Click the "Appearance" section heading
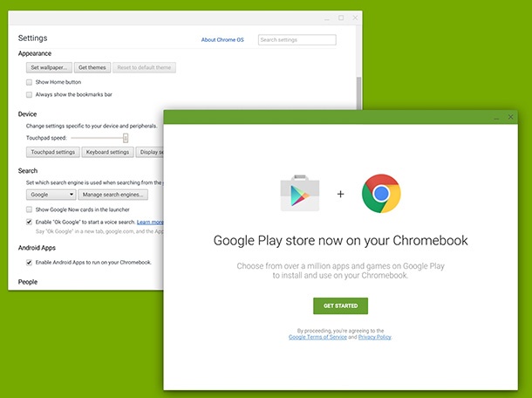The width and height of the screenshot is (532, 398). pyautogui.click(x=35, y=53)
